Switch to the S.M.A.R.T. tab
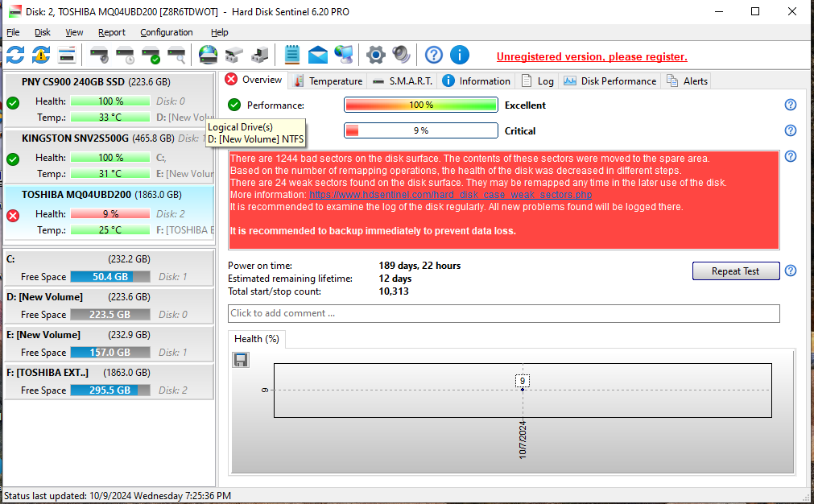 click(x=403, y=81)
